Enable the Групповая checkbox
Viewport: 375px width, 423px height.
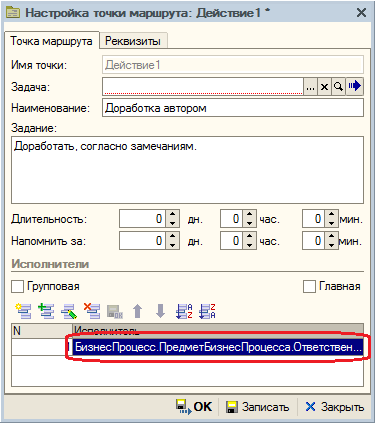tap(17, 287)
